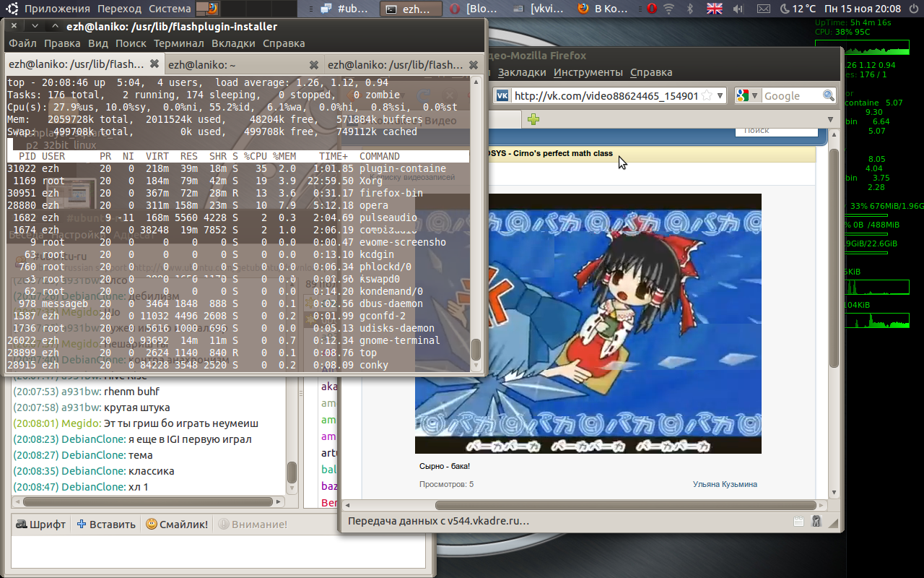
Task: Click the 12 °C weather indicator
Action: 797,9
